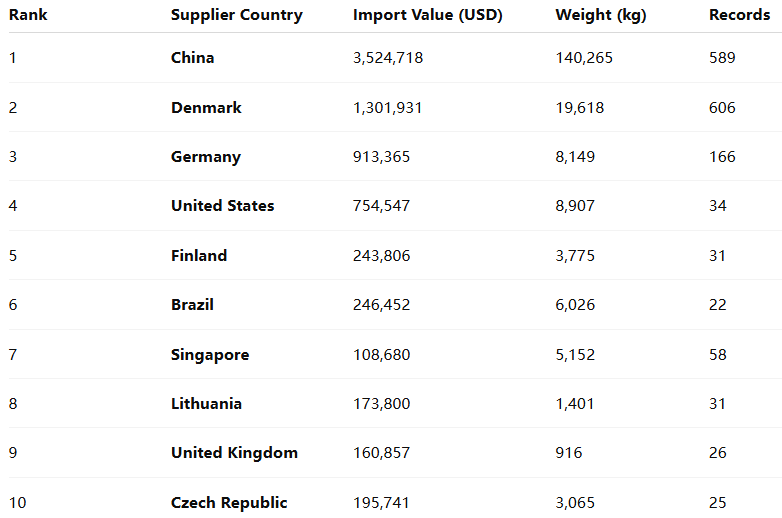
Task: Select the Denmark country cell
Action: (x=206, y=108)
